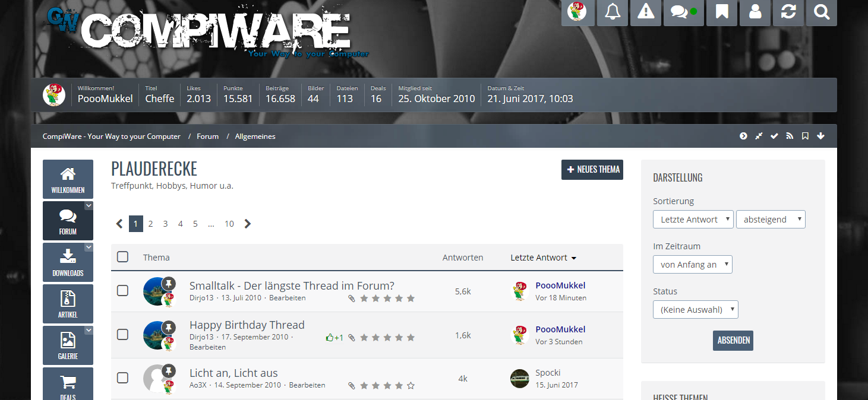Rate Licht an thread with fifth star

click(x=411, y=386)
